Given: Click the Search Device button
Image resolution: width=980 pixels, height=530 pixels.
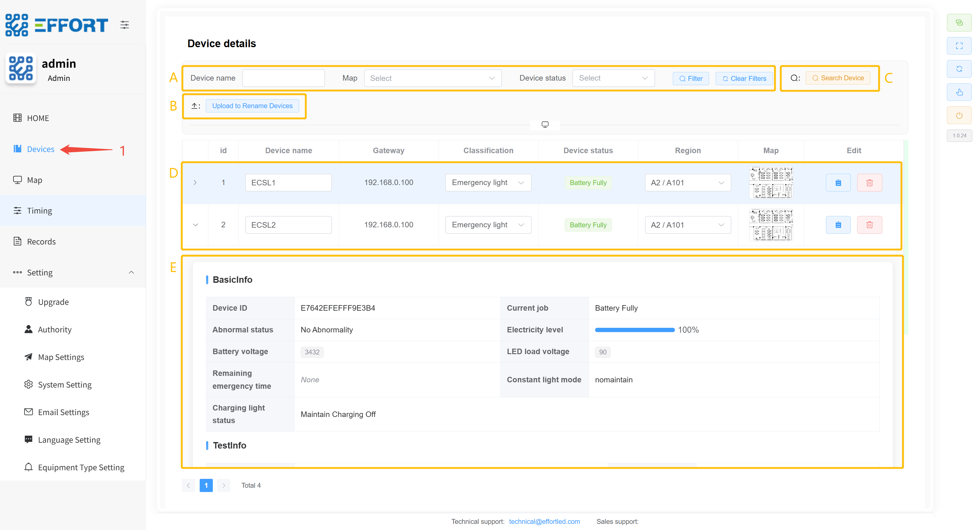Looking at the screenshot, I should [x=838, y=78].
